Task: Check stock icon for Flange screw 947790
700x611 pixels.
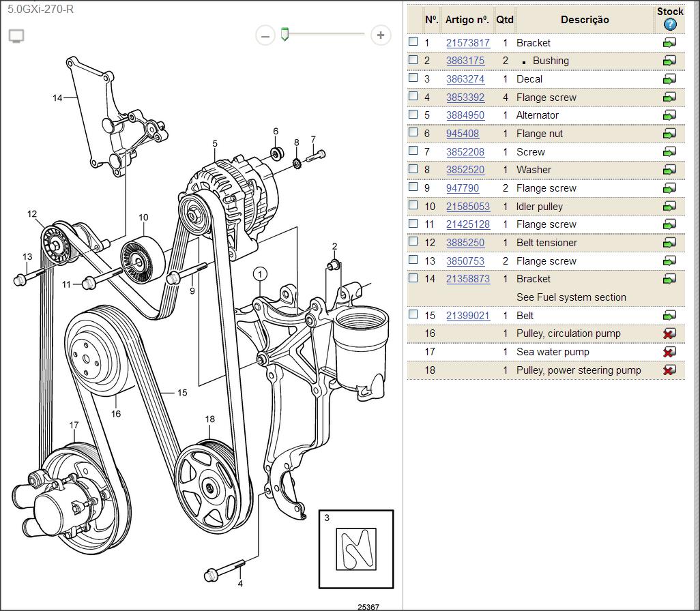Action: [669, 188]
